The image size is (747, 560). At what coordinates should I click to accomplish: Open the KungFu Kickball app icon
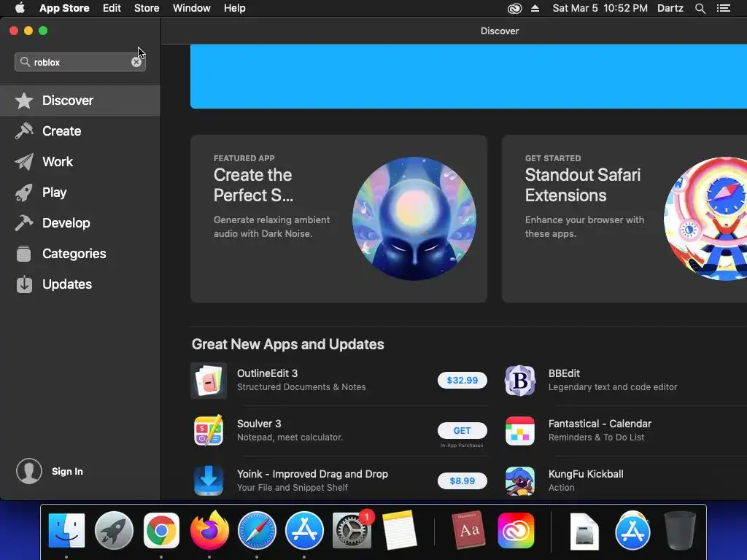coord(519,481)
